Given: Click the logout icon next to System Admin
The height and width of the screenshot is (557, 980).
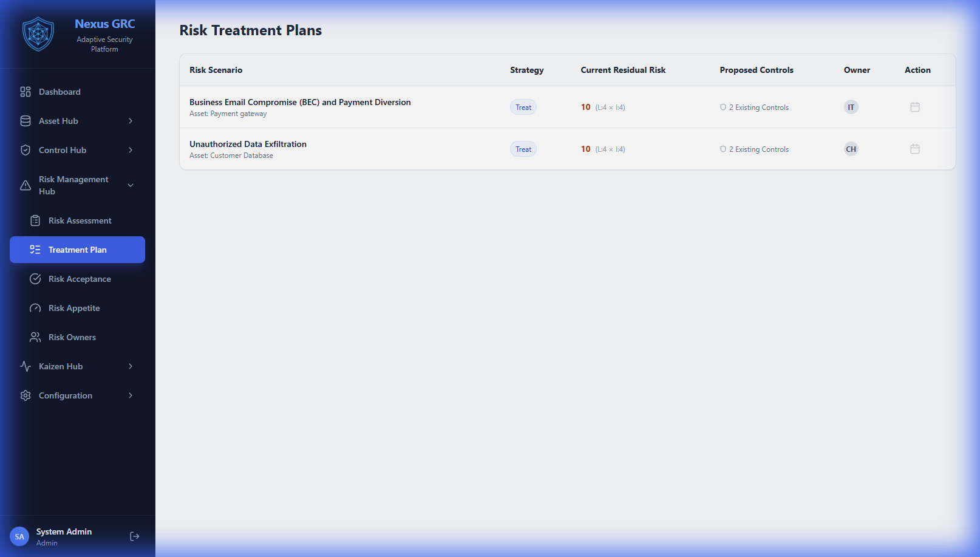Looking at the screenshot, I should coord(134,536).
